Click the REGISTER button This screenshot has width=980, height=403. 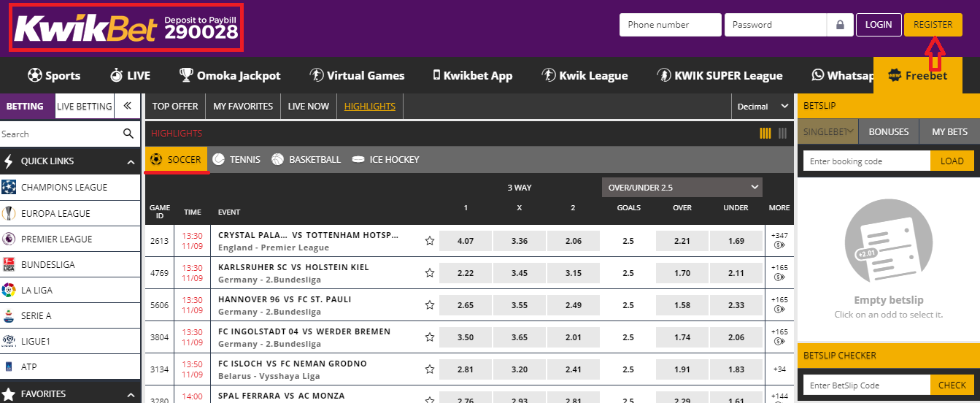click(933, 25)
